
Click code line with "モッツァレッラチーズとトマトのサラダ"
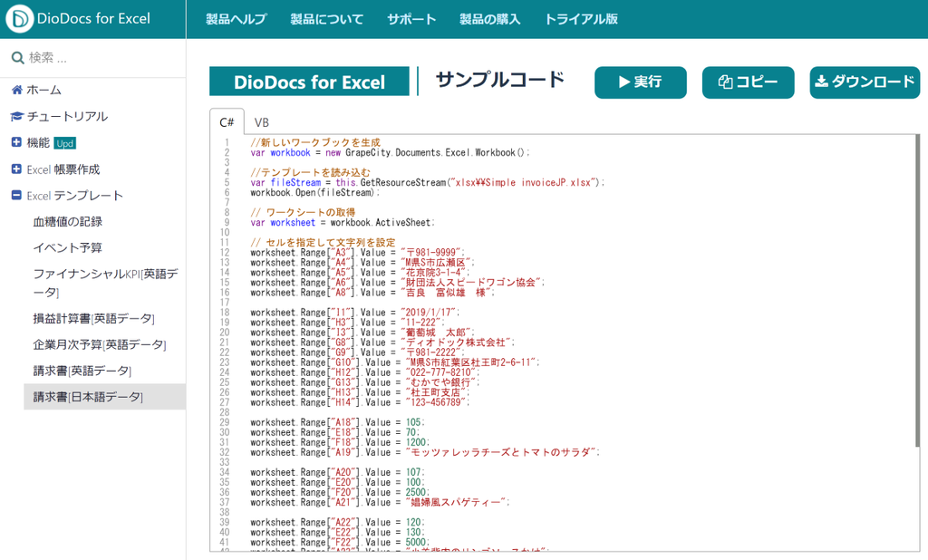pyautogui.click(x=425, y=452)
